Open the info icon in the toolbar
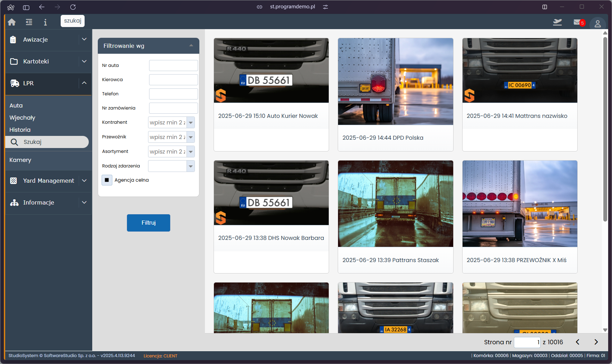This screenshot has width=612, height=364. pyautogui.click(x=45, y=22)
